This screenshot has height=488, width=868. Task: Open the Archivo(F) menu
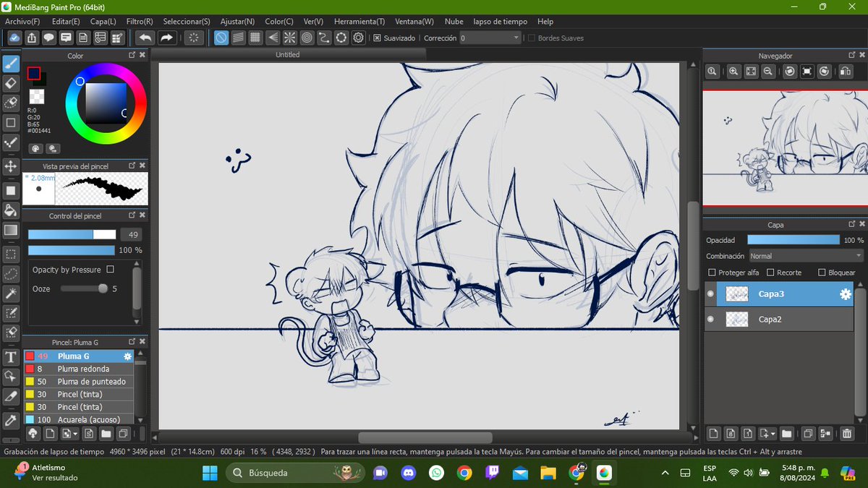point(22,22)
